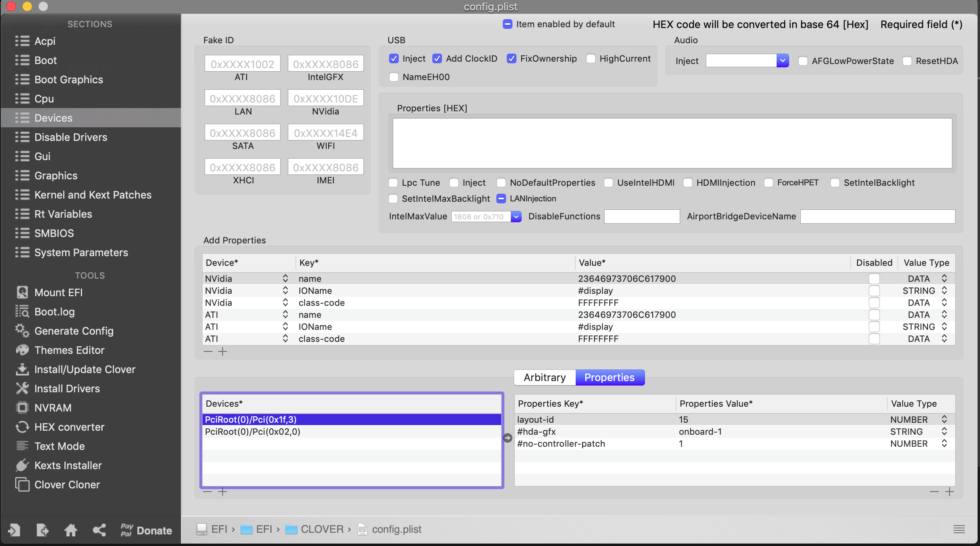The height and width of the screenshot is (546, 980).
Task: Click the CLOVER folder in path bar
Action: (x=315, y=529)
